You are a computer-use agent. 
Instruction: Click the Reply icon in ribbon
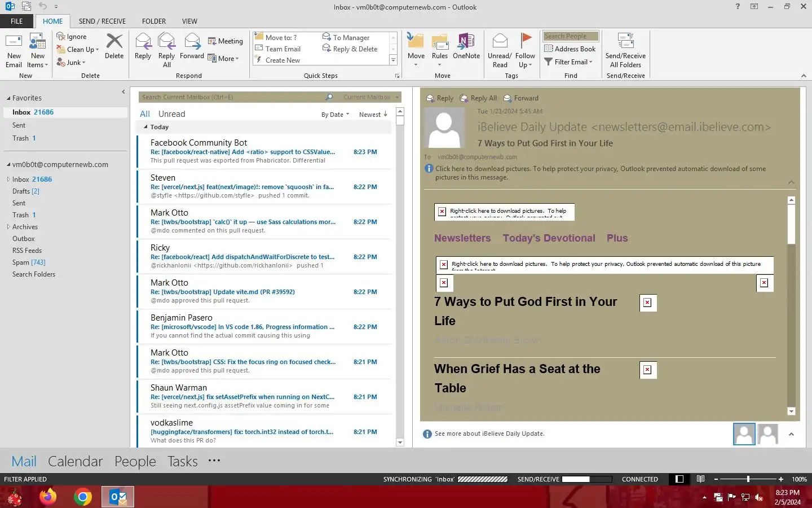click(143, 41)
